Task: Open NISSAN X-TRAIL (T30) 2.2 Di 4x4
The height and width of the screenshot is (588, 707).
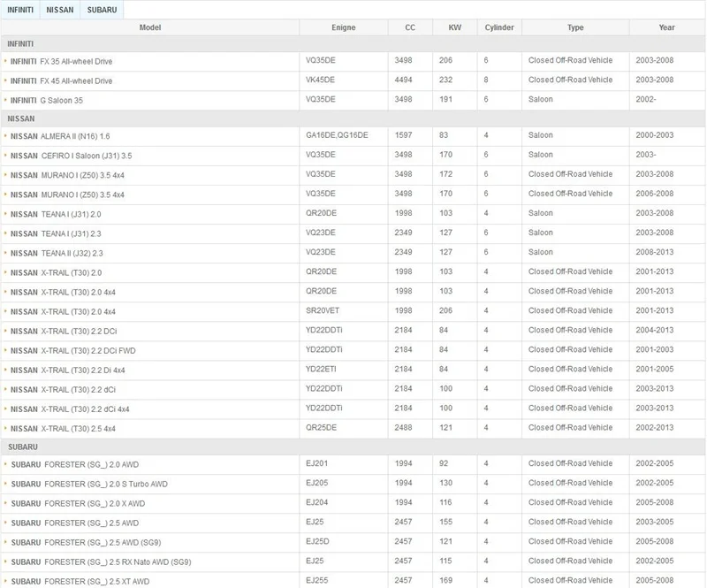Action: pyautogui.click(x=68, y=370)
